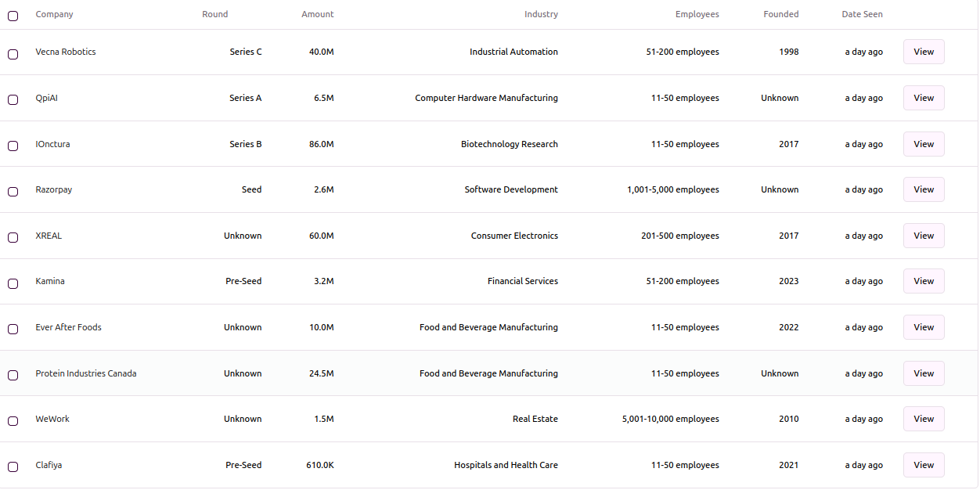The width and height of the screenshot is (980, 490).
Task: Click the Date Seen column header
Action: coord(862,14)
